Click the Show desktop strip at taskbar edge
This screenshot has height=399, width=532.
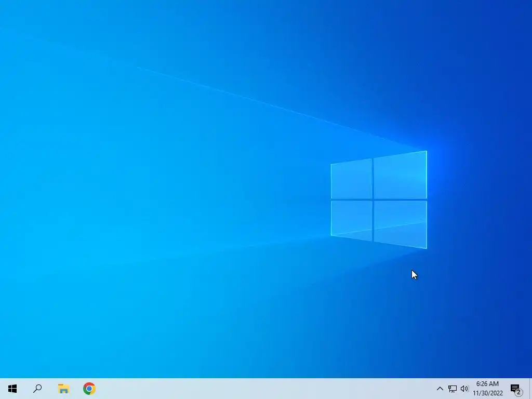coord(530,389)
